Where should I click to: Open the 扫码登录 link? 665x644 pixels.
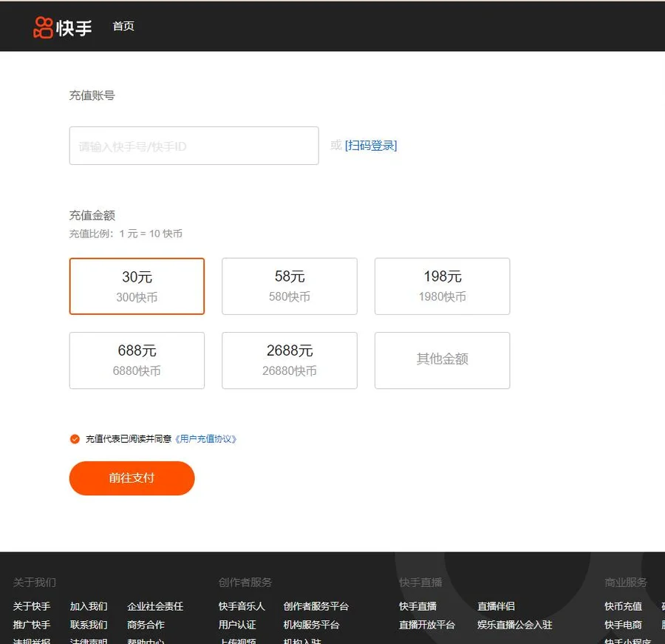pyautogui.click(x=371, y=146)
